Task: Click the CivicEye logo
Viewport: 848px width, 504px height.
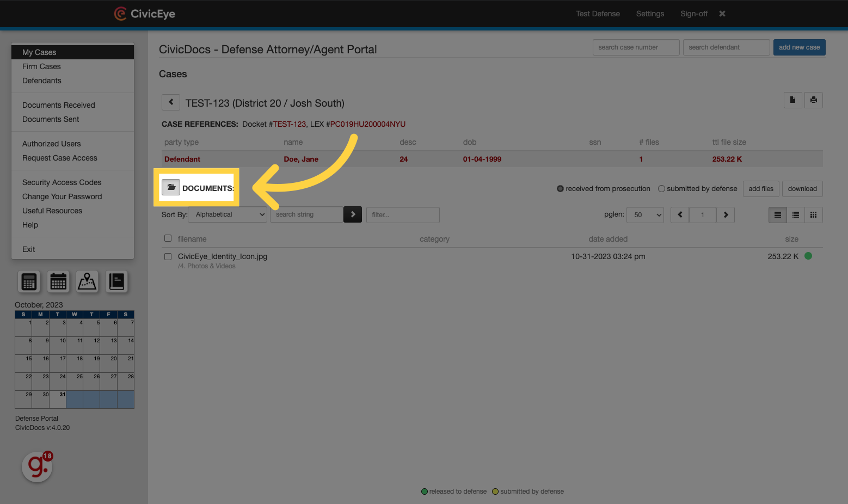Action: tap(145, 14)
